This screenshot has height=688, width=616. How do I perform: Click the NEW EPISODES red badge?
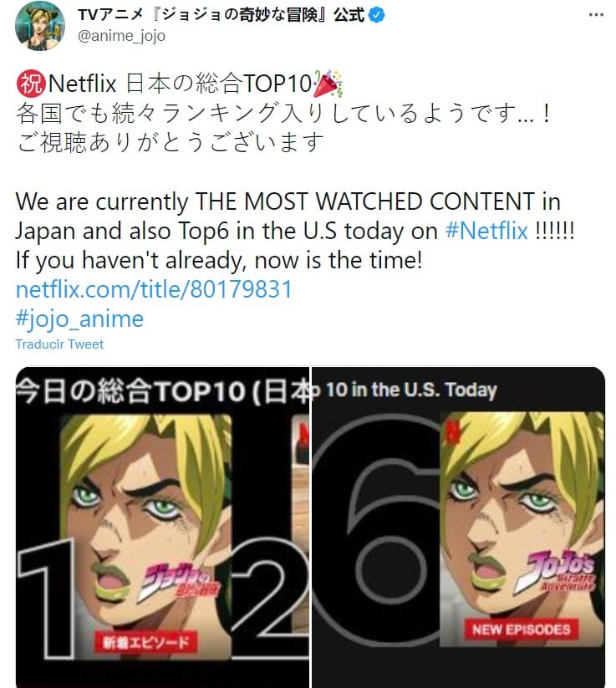click(522, 629)
